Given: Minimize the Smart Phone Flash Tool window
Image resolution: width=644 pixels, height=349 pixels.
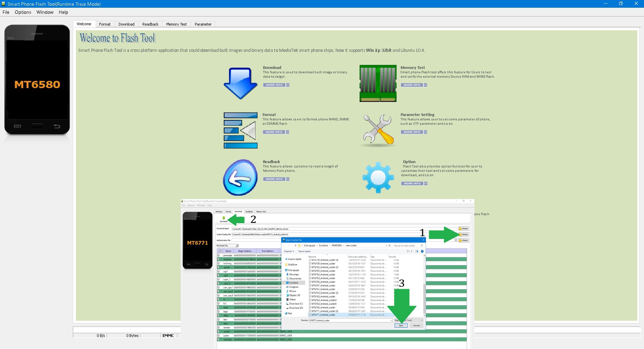Looking at the screenshot, I should [x=606, y=4].
